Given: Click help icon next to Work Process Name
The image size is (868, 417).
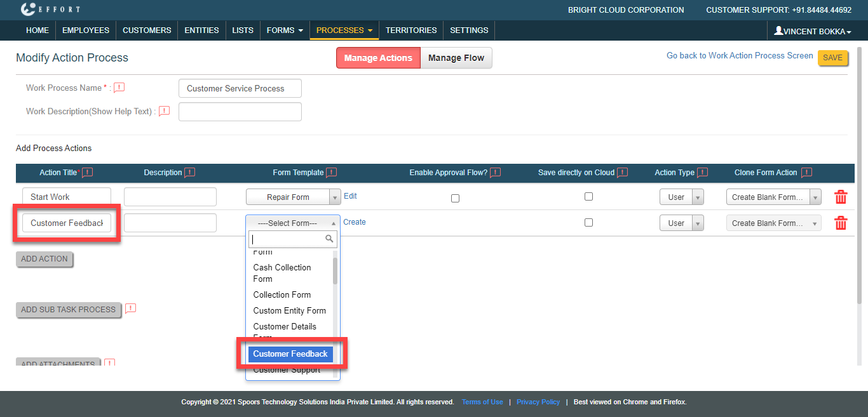Looking at the screenshot, I should pyautogui.click(x=119, y=88).
